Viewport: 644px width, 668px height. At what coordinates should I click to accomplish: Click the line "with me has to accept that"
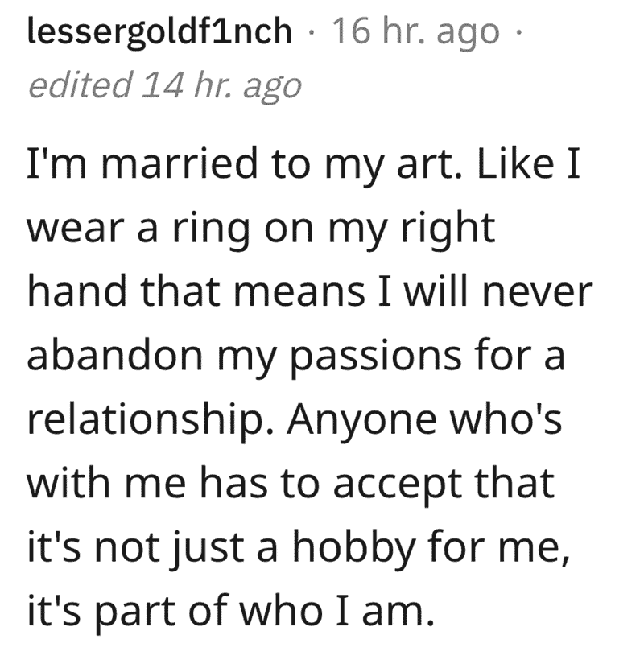point(291,484)
